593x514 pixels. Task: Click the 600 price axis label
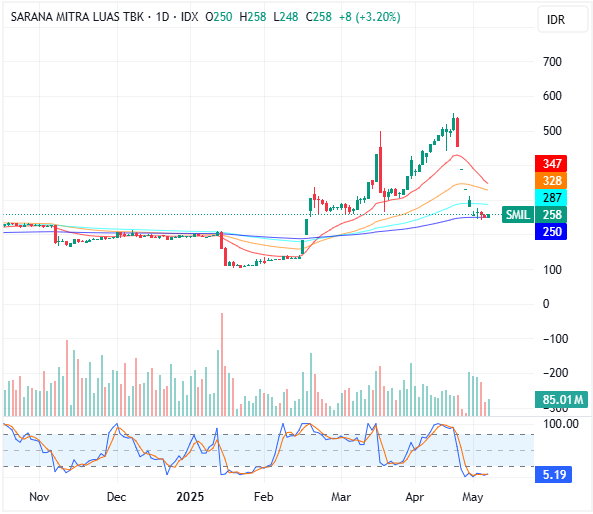[552, 96]
